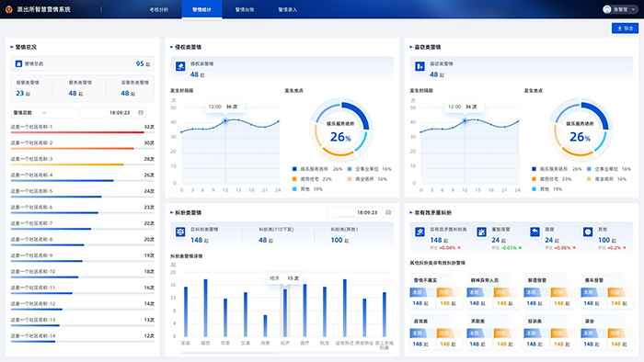
Task: Open calendar icon beside 18:09:23 in 警情总况
Action: (x=141, y=112)
